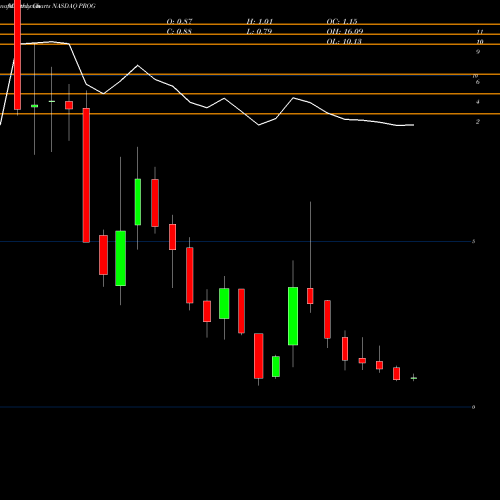The height and width of the screenshot is (500, 500).
Task: Click the OL: 10.13 readout
Action: click(344, 42)
